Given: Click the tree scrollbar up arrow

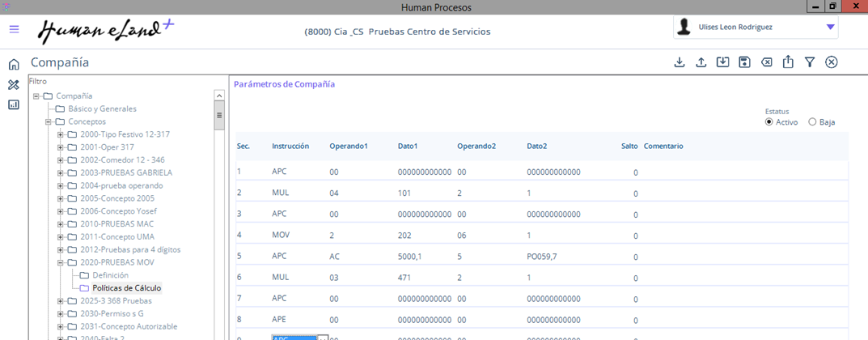Looking at the screenshot, I should click(x=218, y=96).
